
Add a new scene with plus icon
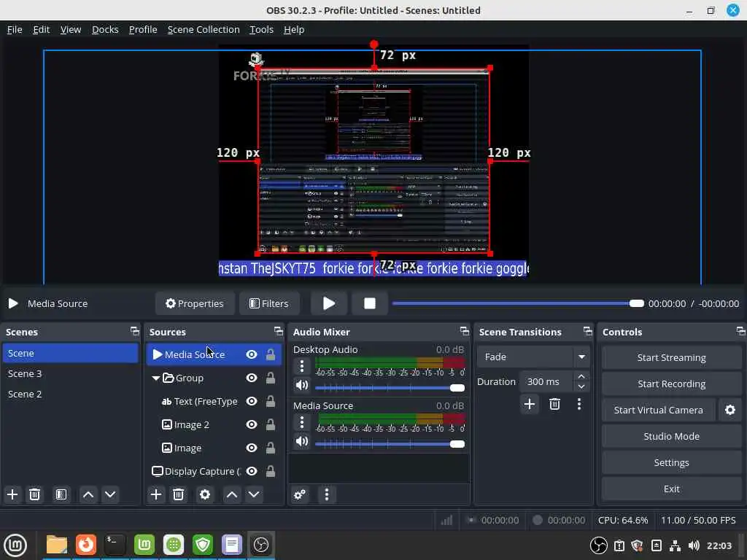pos(12,494)
